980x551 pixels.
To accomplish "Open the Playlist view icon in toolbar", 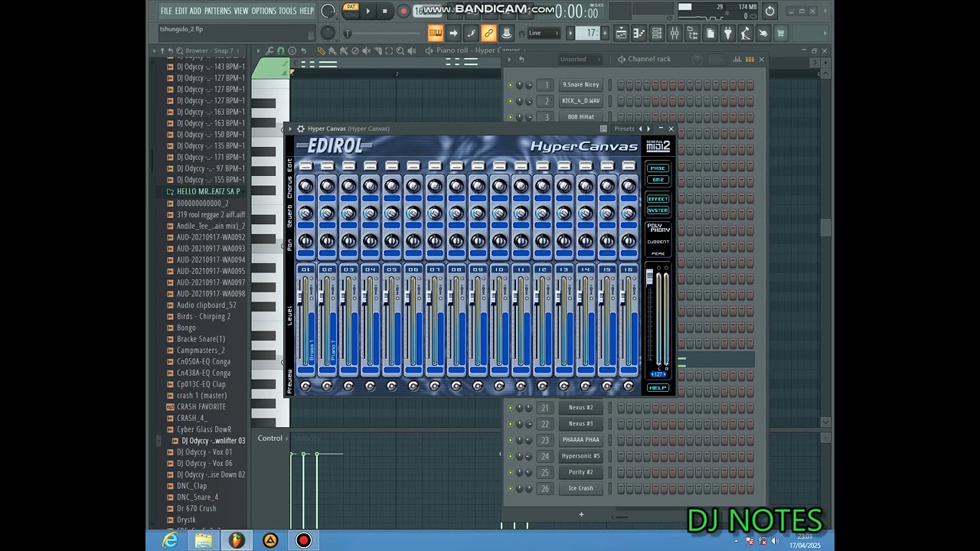I will pos(622,33).
